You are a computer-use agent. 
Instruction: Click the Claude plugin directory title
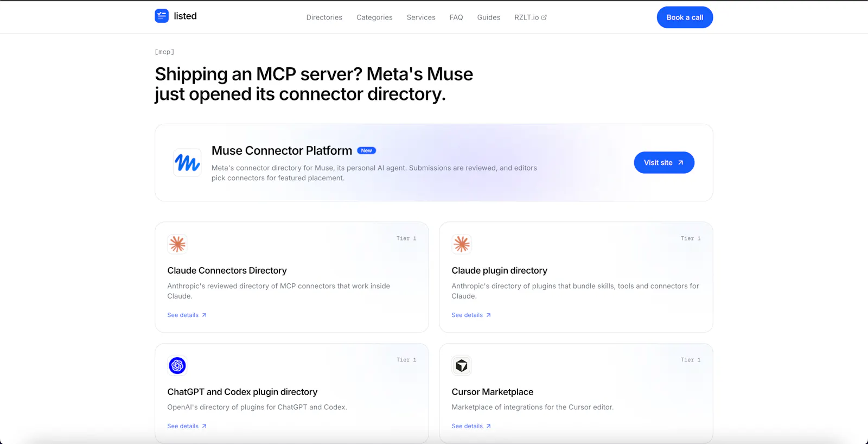point(499,270)
